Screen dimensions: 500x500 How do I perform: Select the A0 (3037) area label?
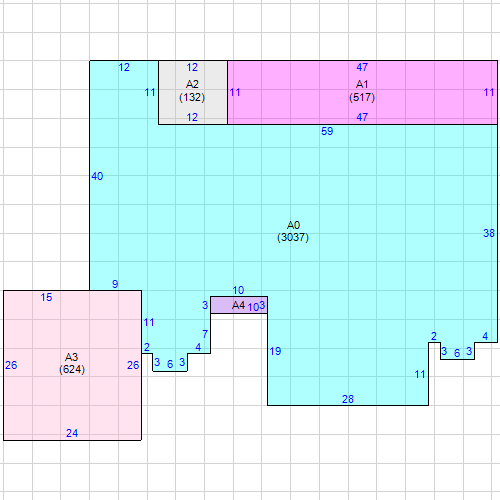point(293,231)
